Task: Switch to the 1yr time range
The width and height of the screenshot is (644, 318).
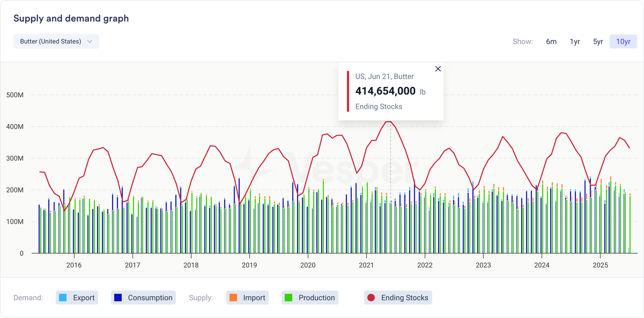Action: click(574, 42)
